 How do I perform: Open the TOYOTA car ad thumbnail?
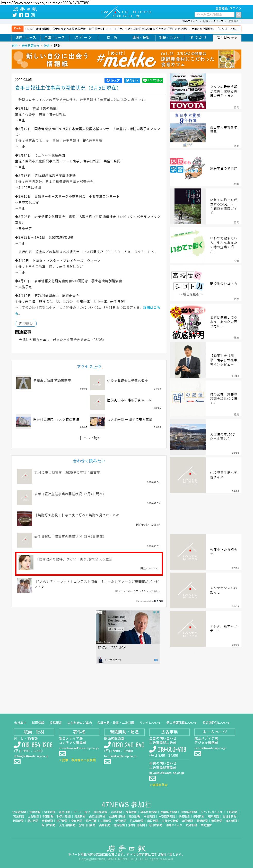(187, 91)
